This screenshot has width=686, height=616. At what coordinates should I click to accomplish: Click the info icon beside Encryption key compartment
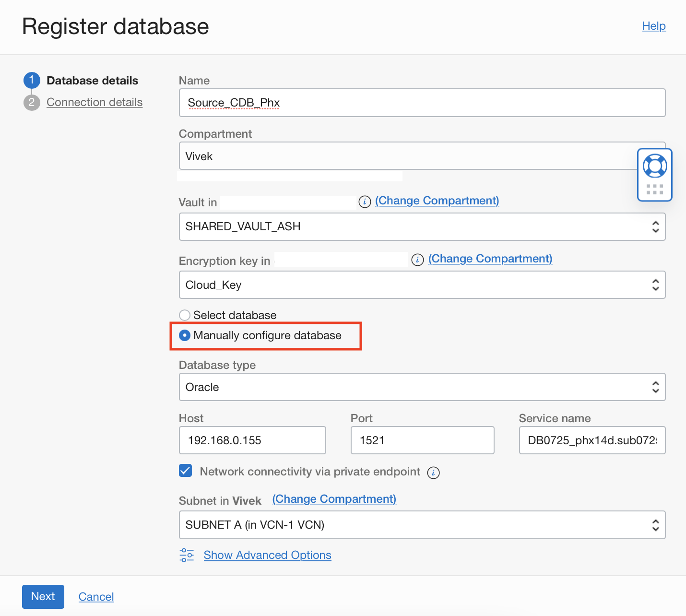[x=418, y=260]
